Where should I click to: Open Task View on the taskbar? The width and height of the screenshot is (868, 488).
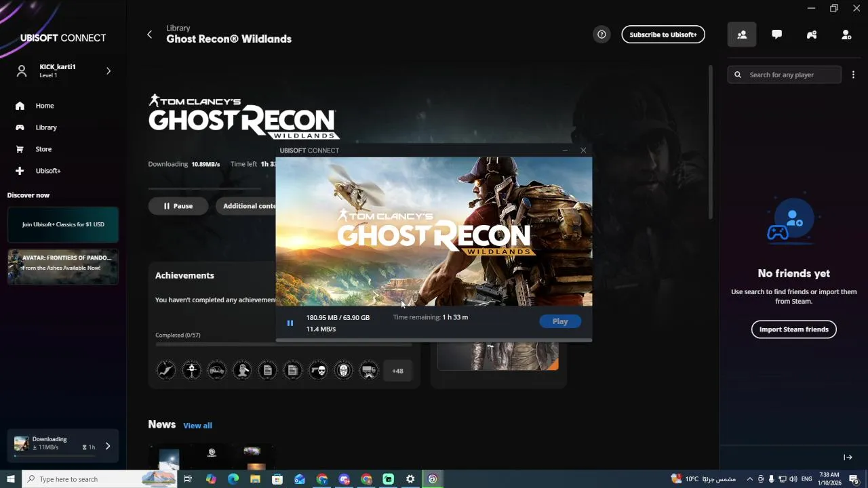[188, 479]
